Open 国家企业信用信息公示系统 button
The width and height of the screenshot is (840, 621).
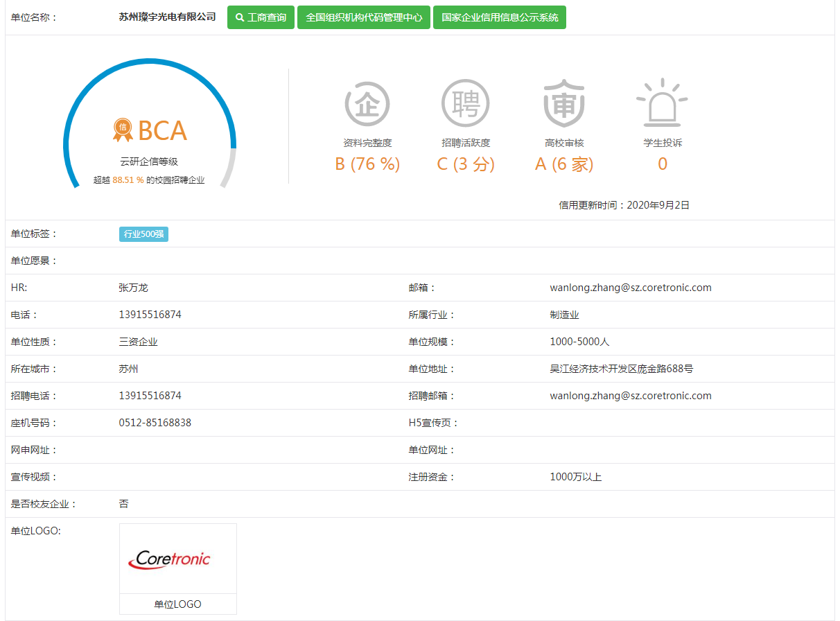500,17
